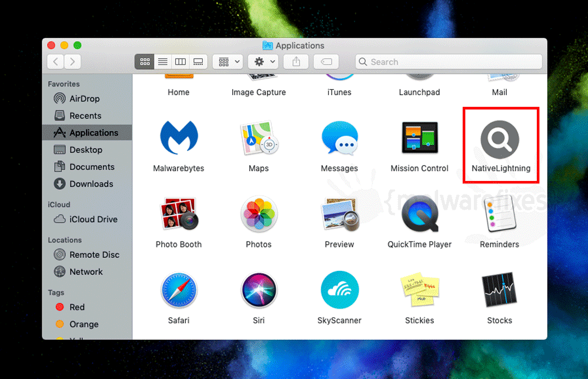Open the group-by arrangement dropdown
588x379 pixels.
click(228, 62)
